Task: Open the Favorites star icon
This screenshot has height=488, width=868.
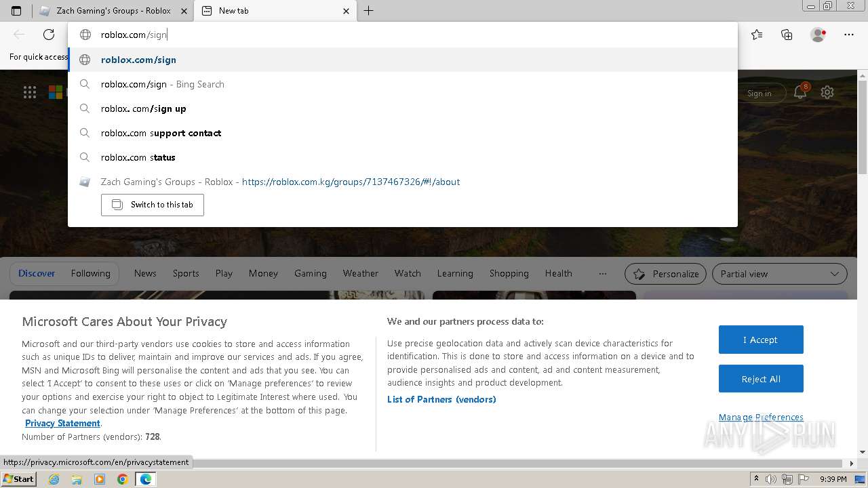Action: point(757,35)
